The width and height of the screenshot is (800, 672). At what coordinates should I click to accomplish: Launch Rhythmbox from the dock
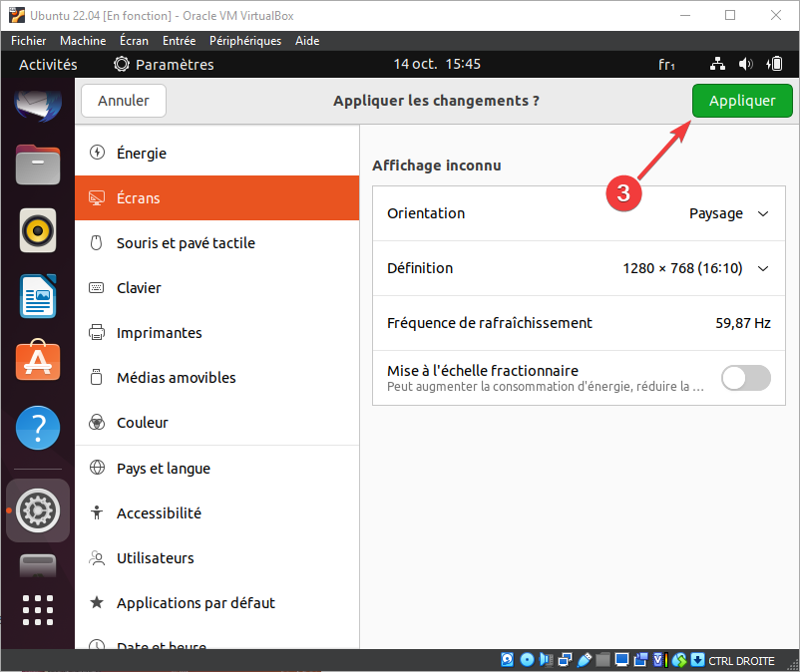click(38, 230)
